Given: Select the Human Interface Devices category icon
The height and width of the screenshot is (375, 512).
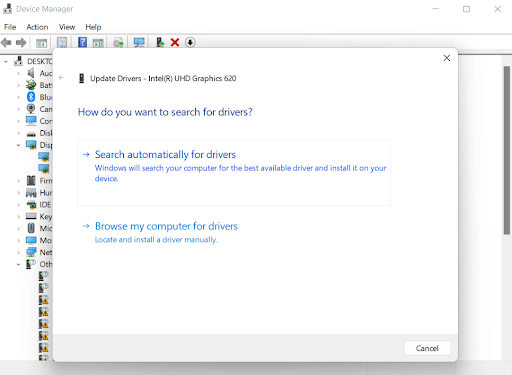Looking at the screenshot, I should pyautogui.click(x=31, y=192).
